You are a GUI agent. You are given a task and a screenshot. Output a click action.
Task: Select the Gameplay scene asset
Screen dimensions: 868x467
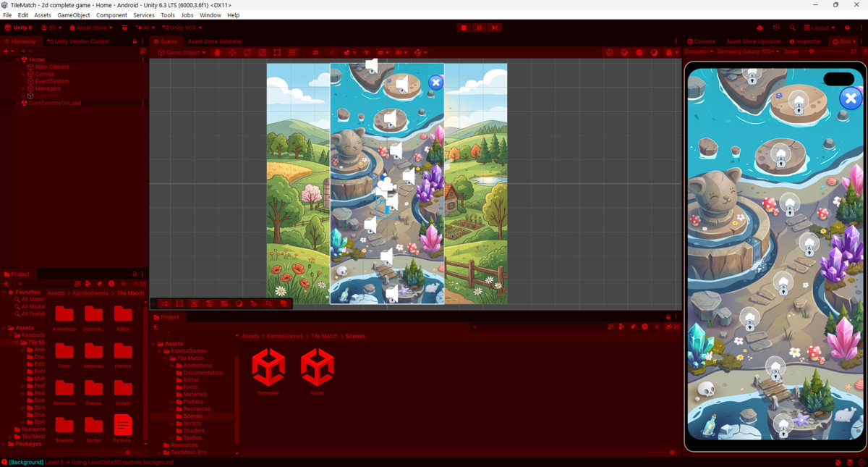point(268,371)
